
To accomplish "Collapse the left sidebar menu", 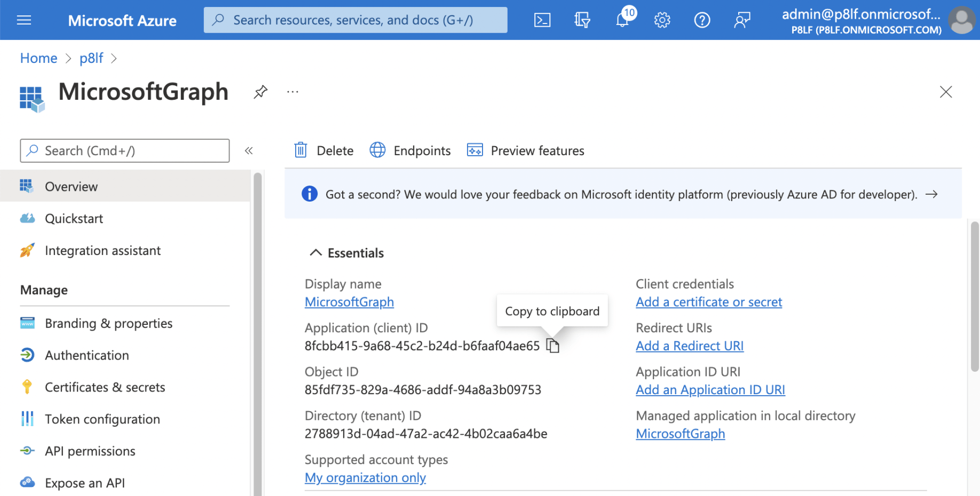I will [249, 151].
